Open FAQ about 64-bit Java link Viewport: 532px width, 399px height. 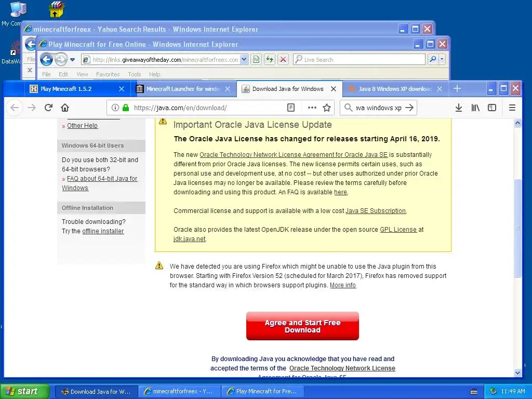pos(102,179)
